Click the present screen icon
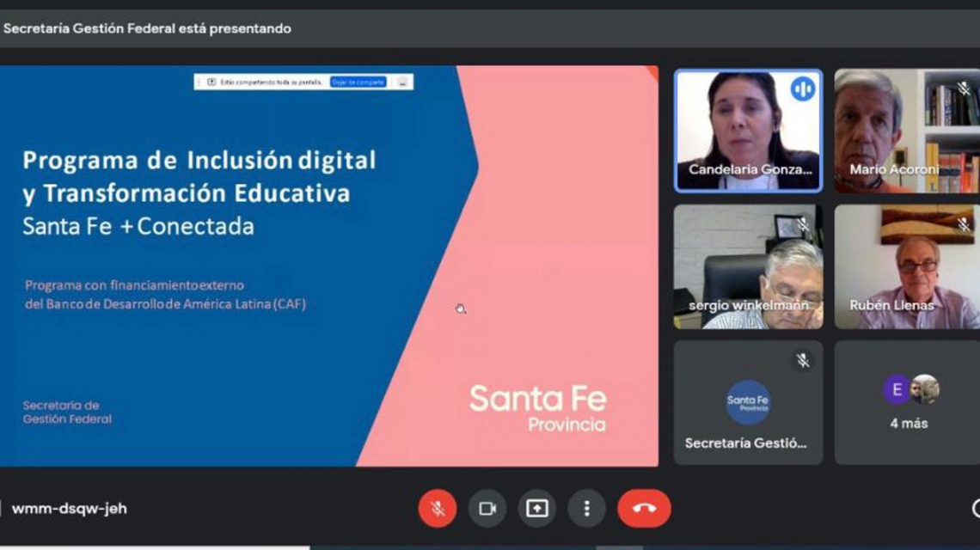Image resolution: width=980 pixels, height=550 pixels. tap(537, 508)
